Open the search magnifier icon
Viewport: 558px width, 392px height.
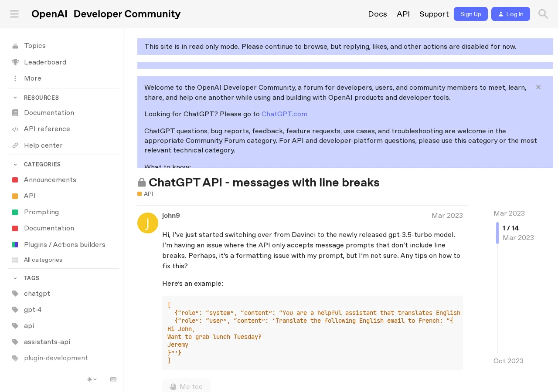[x=543, y=14]
